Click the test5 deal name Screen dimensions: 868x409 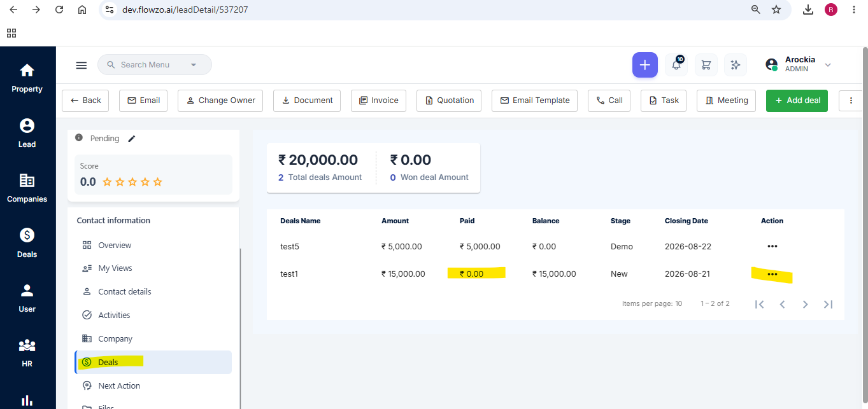coord(289,247)
